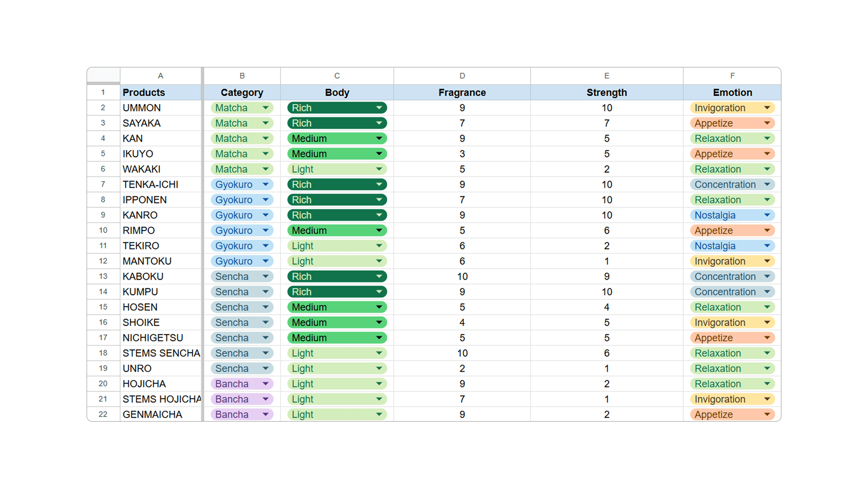
Task: Select column A header
Action: pyautogui.click(x=161, y=76)
